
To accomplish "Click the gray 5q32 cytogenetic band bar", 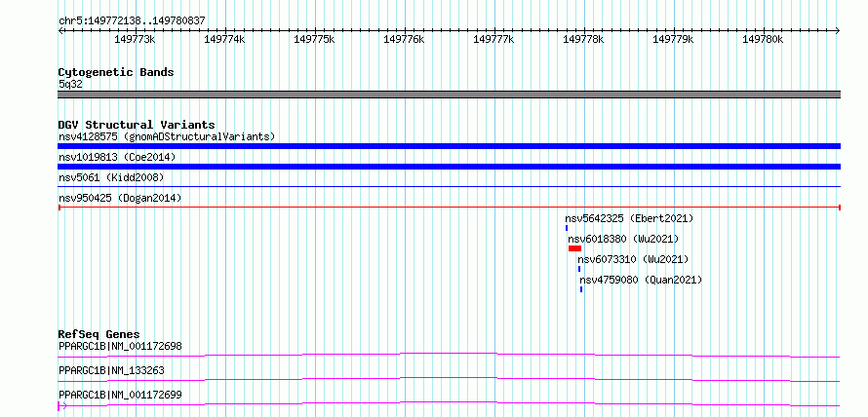I will click(449, 95).
